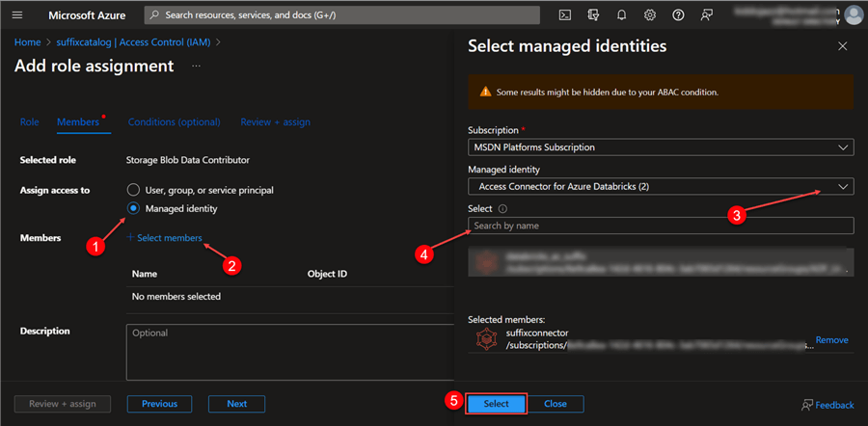The image size is (868, 426).
Task: Expand the Managed identity dropdown
Action: click(660, 186)
